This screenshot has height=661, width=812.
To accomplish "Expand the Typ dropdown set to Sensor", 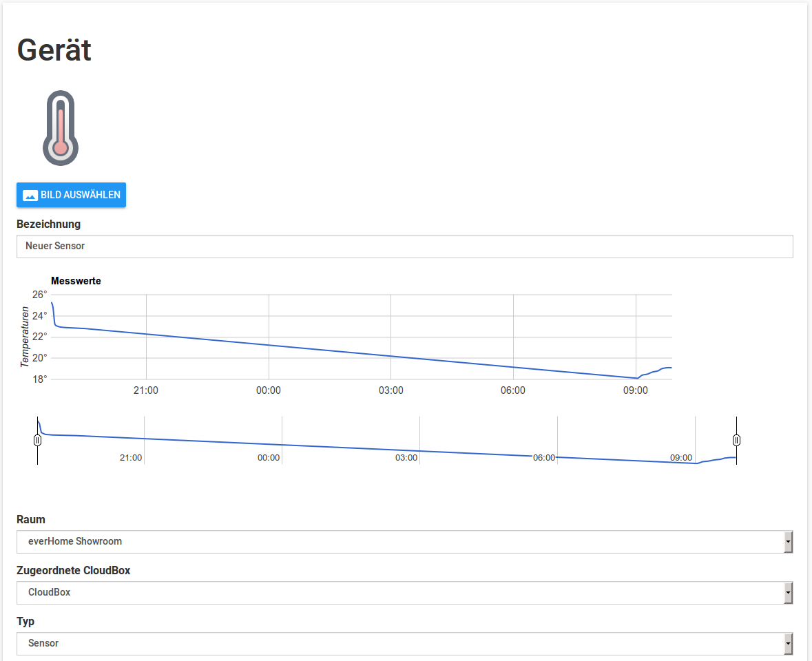I will click(x=404, y=644).
